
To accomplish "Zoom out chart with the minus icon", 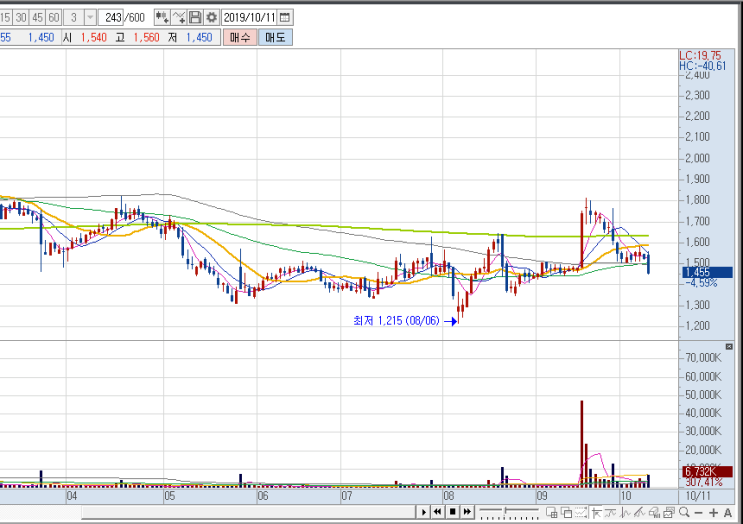I will coord(698,513).
